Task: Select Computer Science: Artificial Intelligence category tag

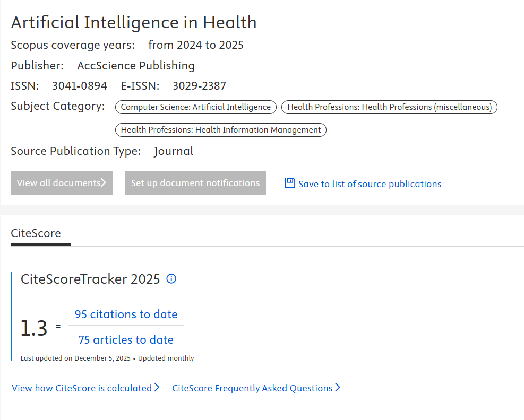Action: (196, 107)
